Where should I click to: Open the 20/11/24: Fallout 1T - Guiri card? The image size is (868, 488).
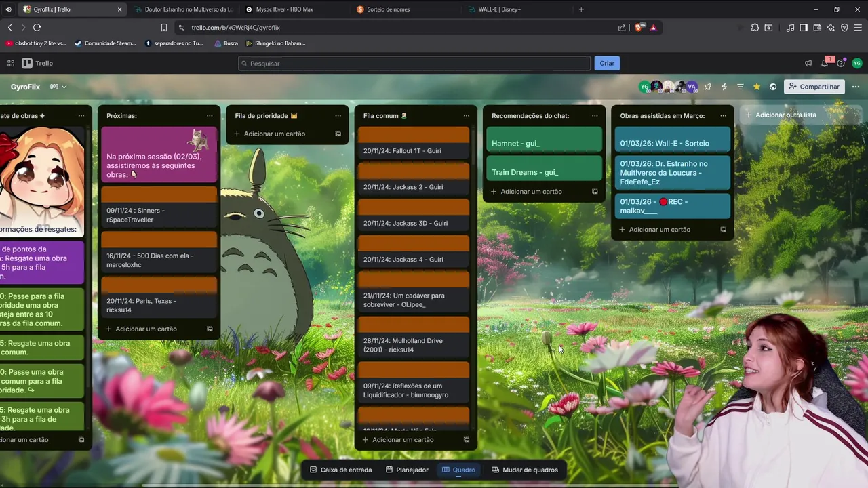414,144
